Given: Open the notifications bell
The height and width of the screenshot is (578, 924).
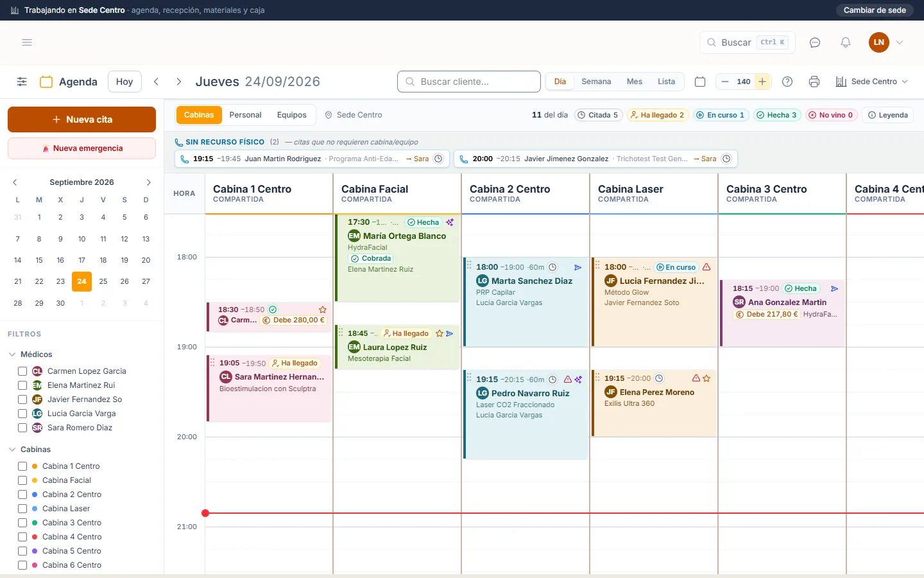Looking at the screenshot, I should click(846, 42).
